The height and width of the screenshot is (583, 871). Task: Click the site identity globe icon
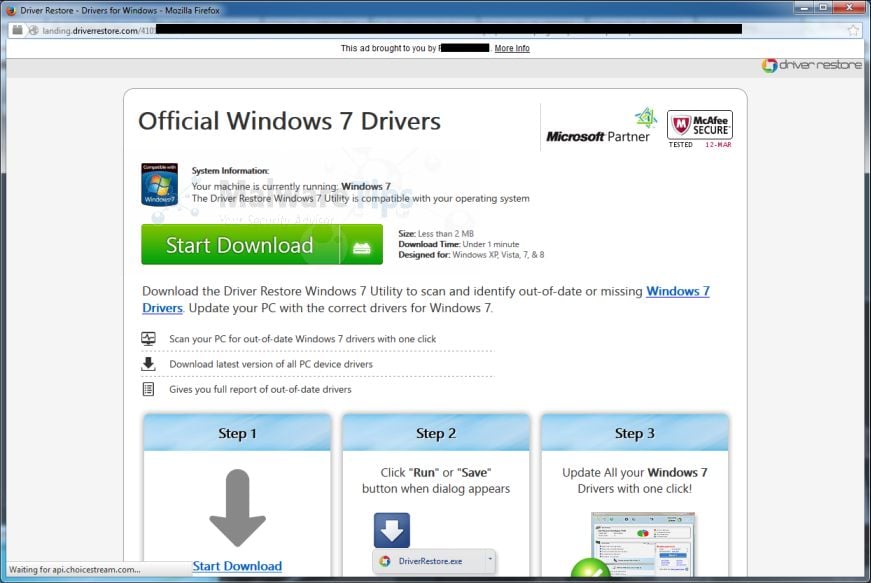33,31
